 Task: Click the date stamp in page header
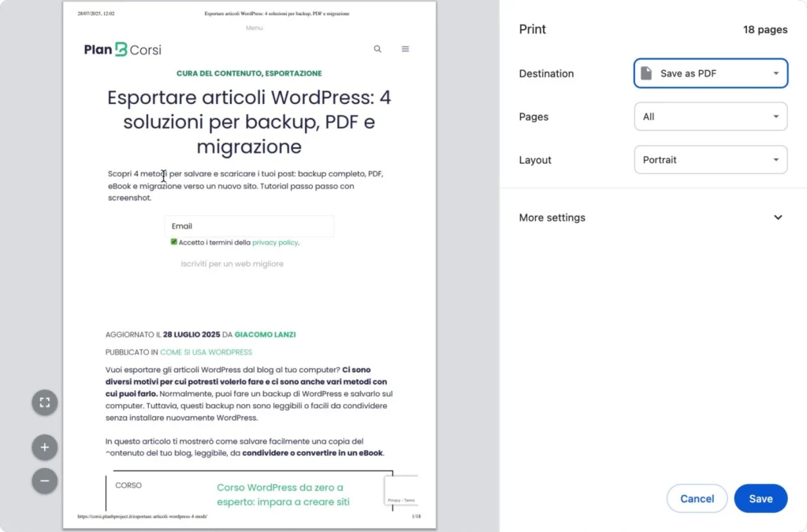coord(96,13)
